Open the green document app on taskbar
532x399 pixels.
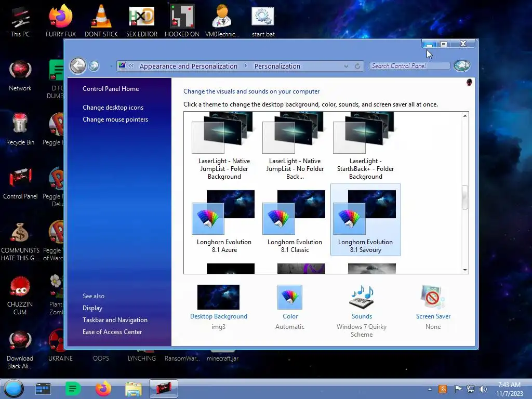73,389
